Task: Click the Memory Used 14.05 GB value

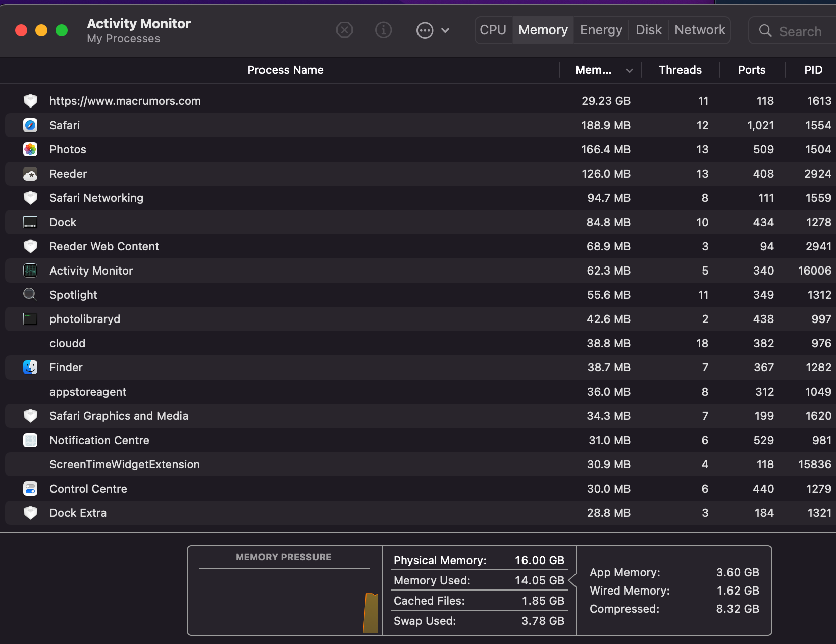Action: pyautogui.click(x=539, y=580)
